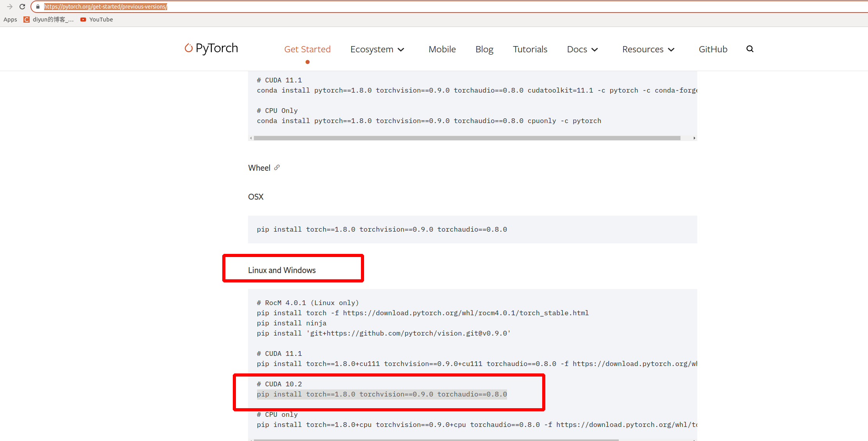
Task: Reload the page with refresh icon
Action: [22, 7]
